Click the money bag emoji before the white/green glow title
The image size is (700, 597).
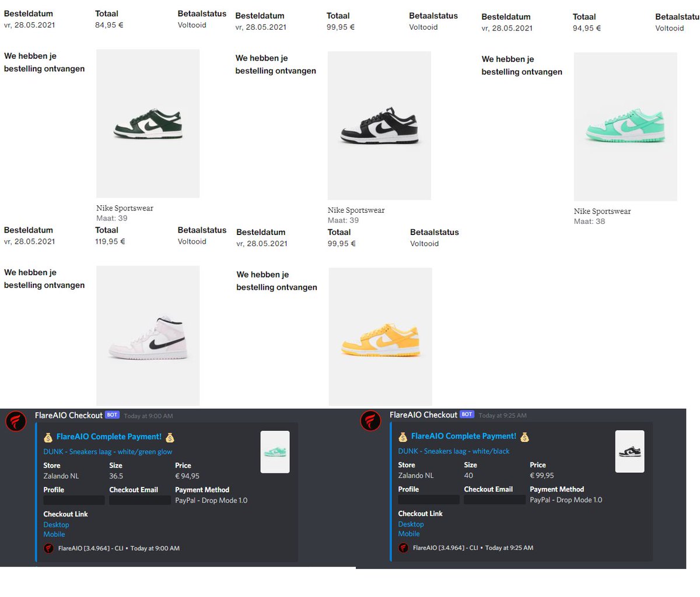(x=48, y=437)
